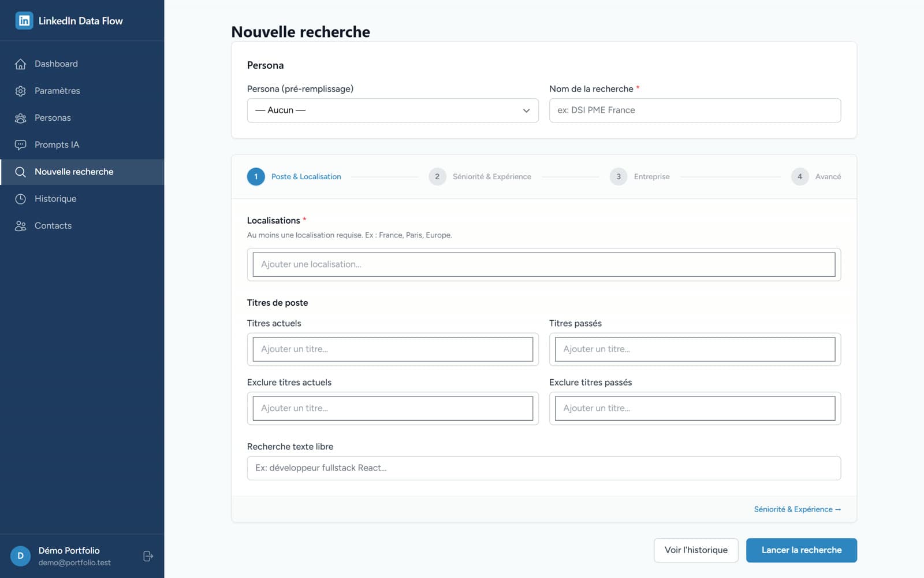Click the Paramètres gear icon
This screenshot has width=924, height=578.
(x=20, y=91)
